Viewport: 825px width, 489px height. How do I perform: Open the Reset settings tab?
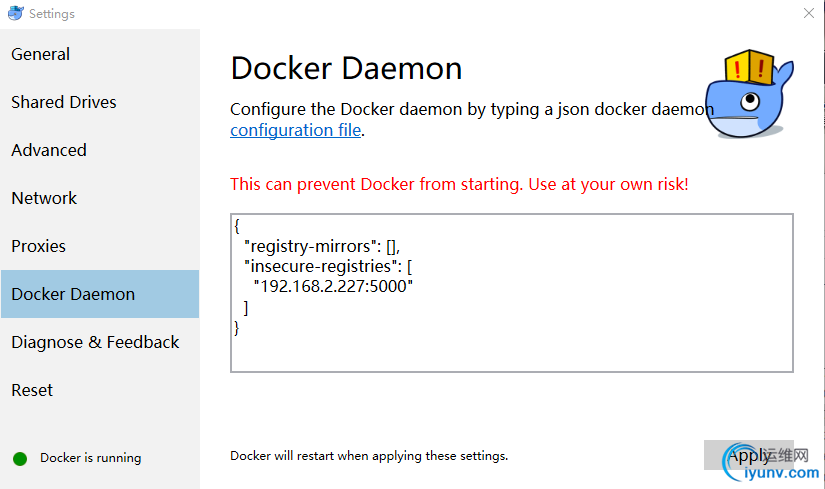(x=99, y=390)
